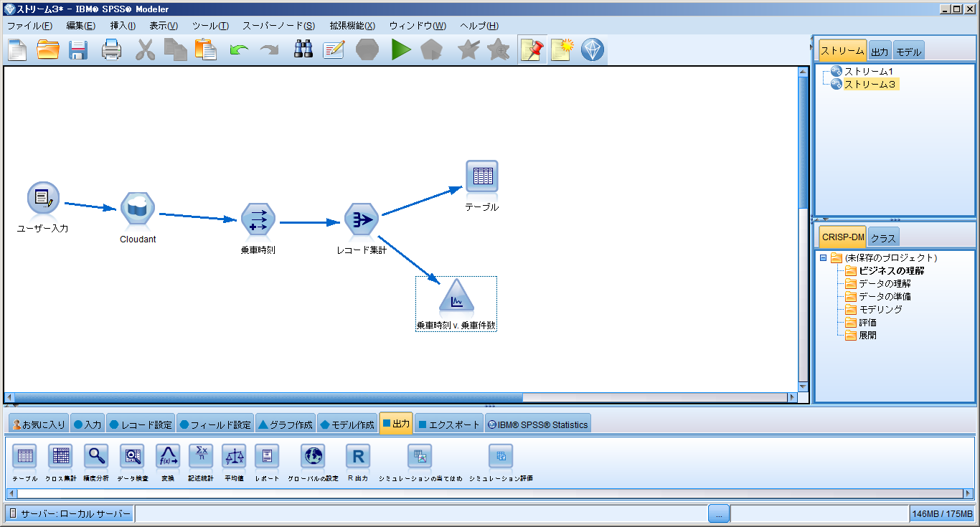
Task: Pick the データ検査 node from the palette
Action: pyautogui.click(x=132, y=456)
